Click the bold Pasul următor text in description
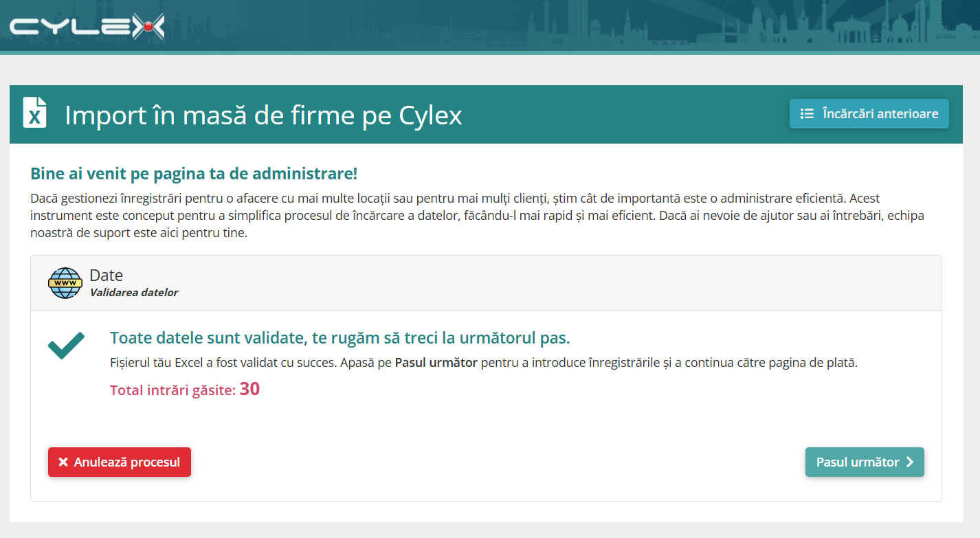The width and height of the screenshot is (980, 538). (x=436, y=363)
